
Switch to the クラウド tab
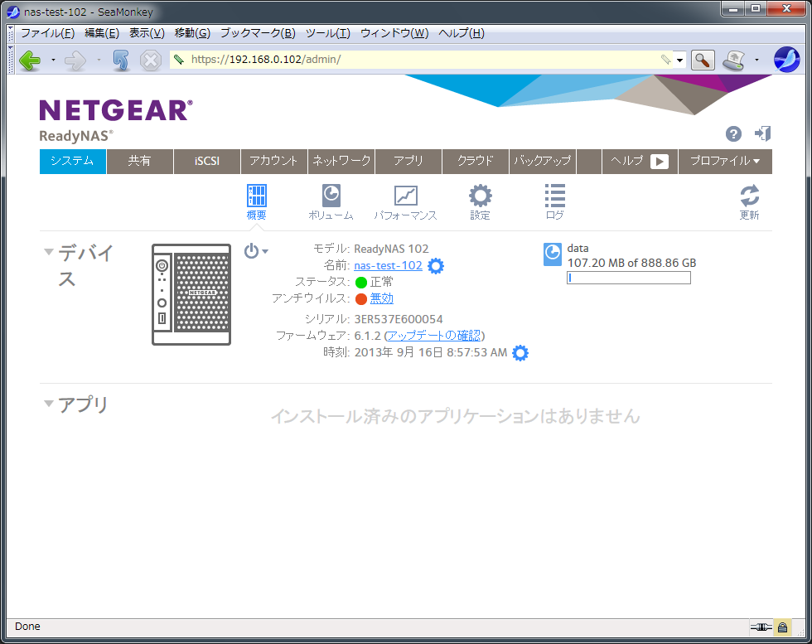coord(476,161)
